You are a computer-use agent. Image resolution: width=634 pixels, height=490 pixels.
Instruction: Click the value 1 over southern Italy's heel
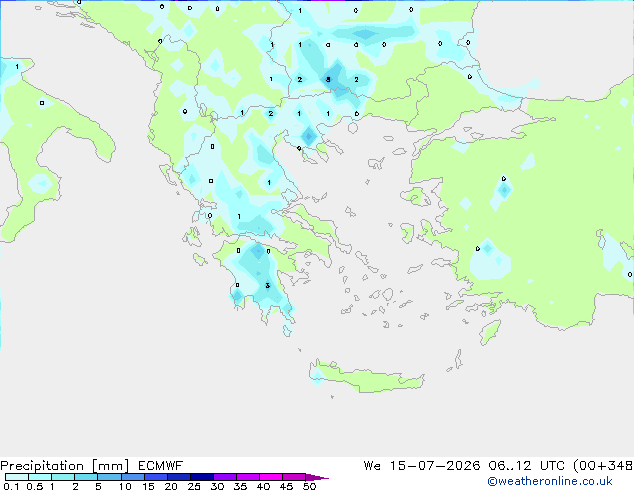click(17, 66)
